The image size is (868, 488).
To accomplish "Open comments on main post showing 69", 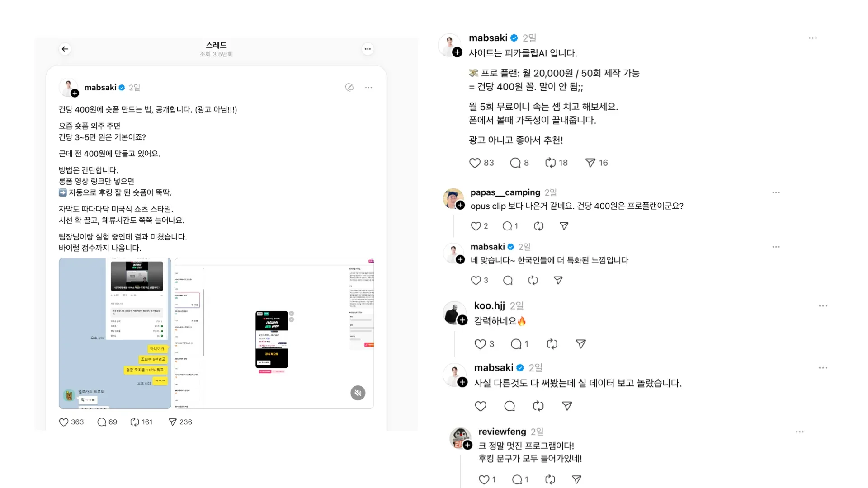I will 102,422.
